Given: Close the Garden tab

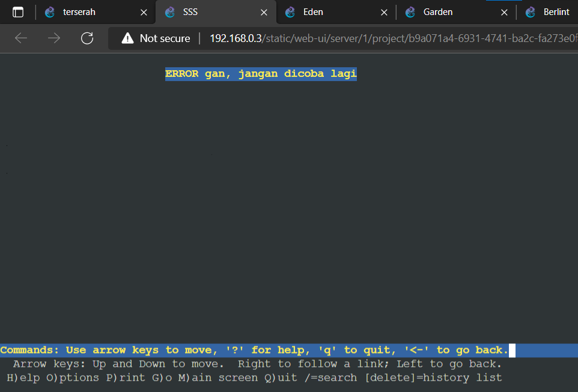Looking at the screenshot, I should (504, 11).
